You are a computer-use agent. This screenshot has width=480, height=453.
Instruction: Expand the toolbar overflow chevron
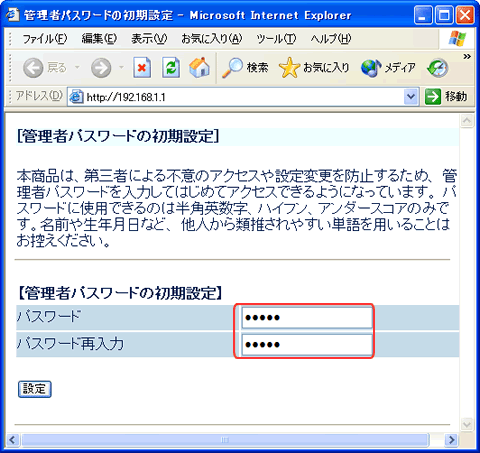pyautogui.click(x=467, y=57)
